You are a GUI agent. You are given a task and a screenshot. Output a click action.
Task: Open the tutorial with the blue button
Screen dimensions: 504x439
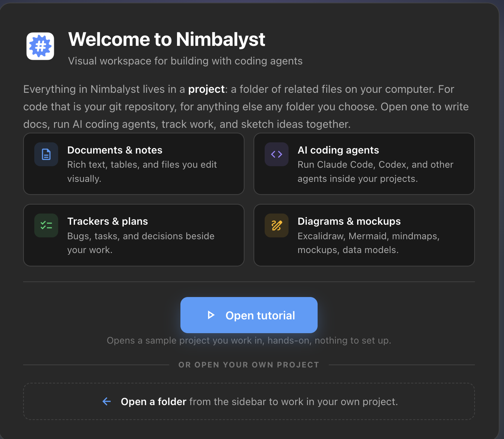click(x=249, y=315)
